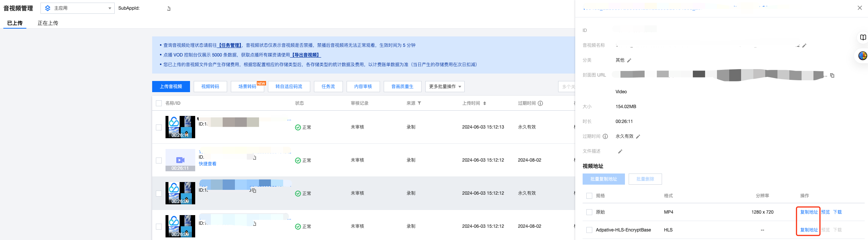Check the last row's checkbox in the list
Screen dimensions: 868x240
159,227
